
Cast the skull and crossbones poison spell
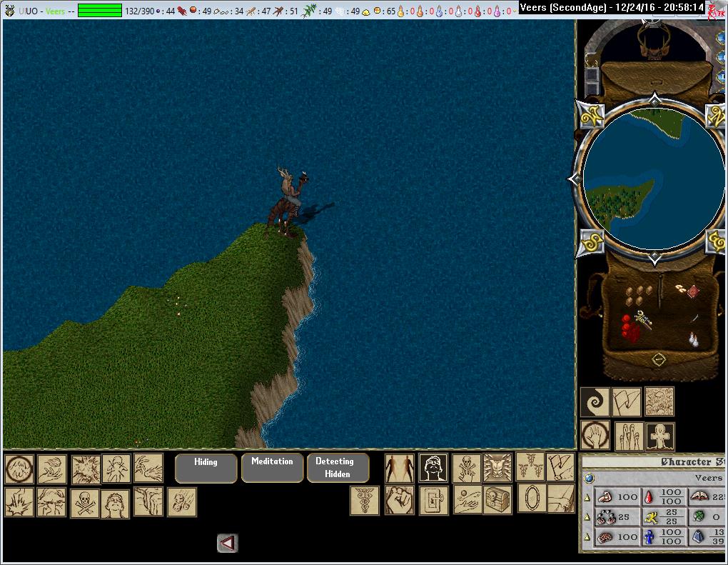(84, 503)
